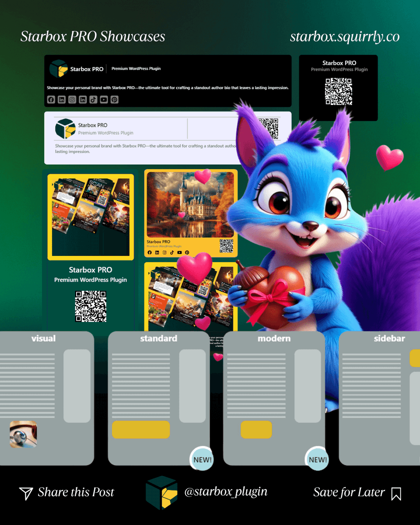This screenshot has height=525, width=420.
Task: Click NEW! badge on standard layout
Action: pyautogui.click(x=202, y=459)
